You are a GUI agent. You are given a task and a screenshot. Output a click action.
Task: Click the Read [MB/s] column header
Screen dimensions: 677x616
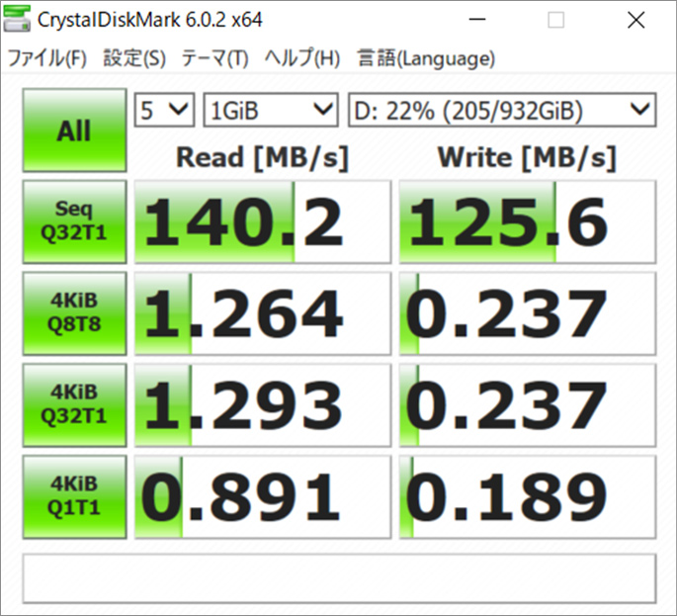tap(262, 157)
